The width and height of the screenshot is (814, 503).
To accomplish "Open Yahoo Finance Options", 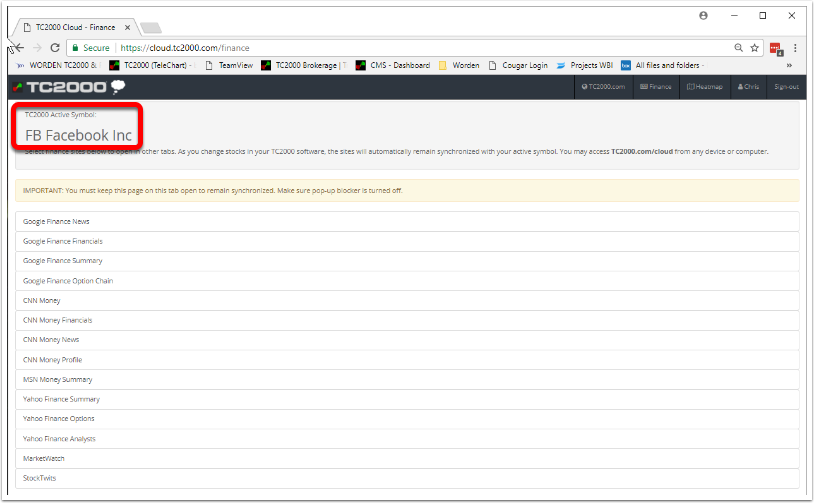I will [x=407, y=419].
